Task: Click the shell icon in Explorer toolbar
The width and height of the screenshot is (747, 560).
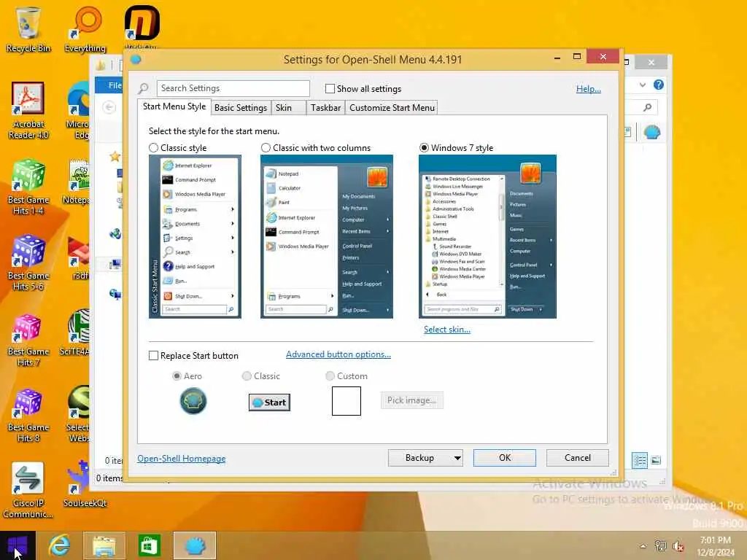Action: point(651,132)
